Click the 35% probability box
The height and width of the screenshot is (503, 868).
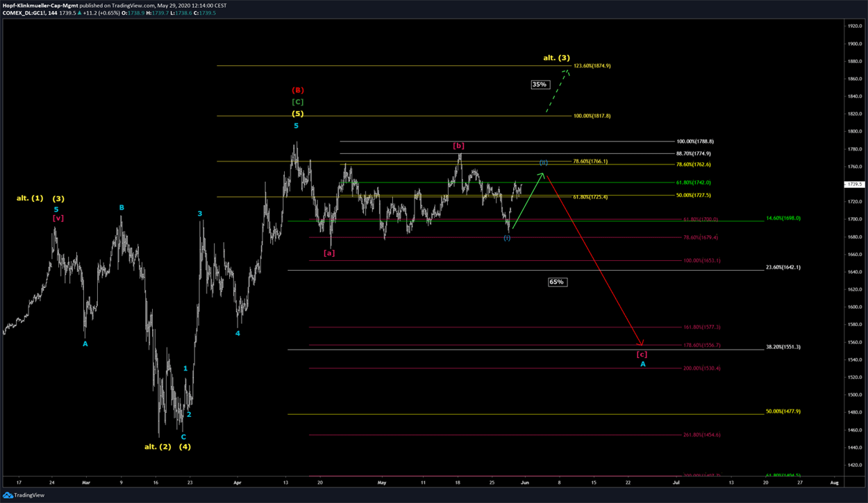539,85
